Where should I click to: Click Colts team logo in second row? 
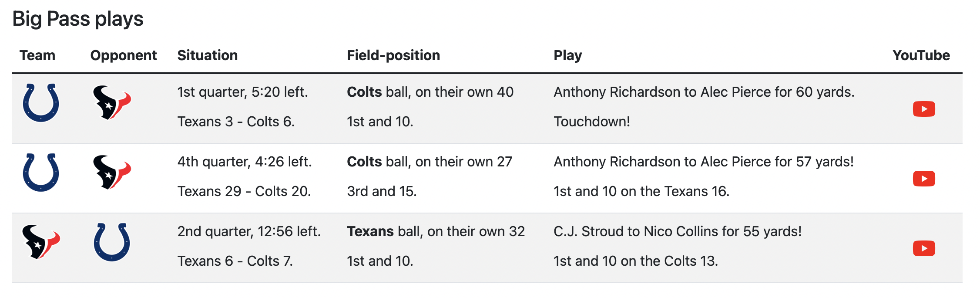41,173
